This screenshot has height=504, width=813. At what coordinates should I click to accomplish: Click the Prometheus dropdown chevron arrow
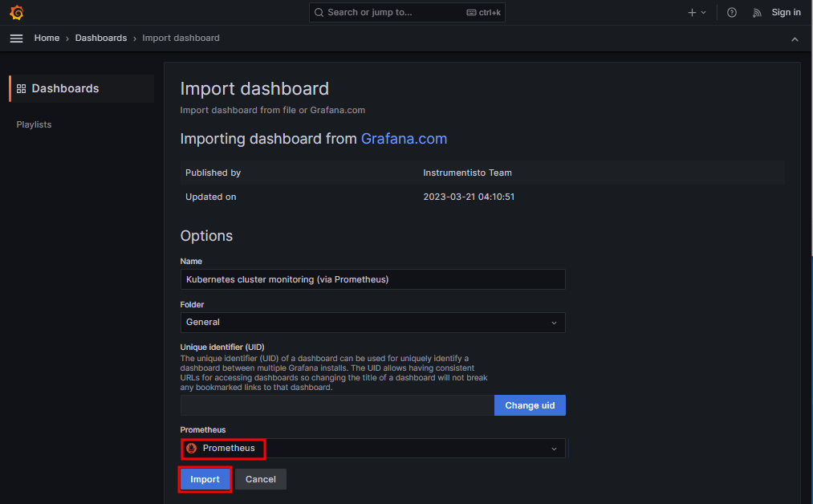pos(555,449)
